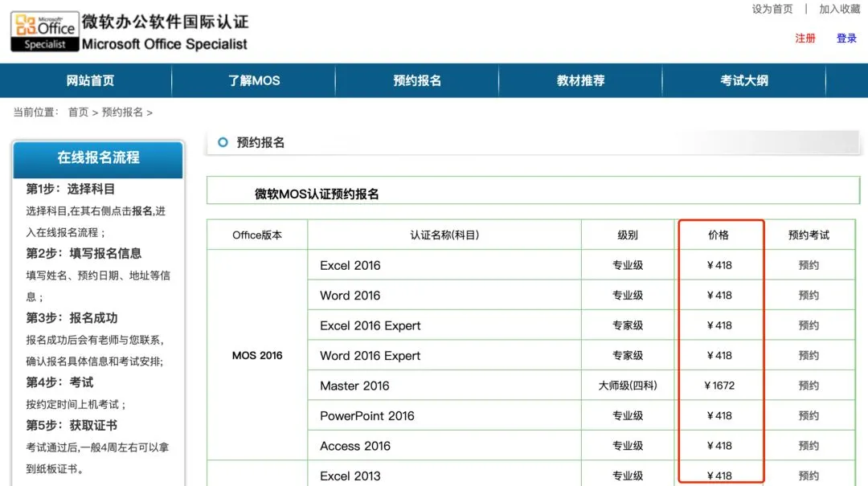Click the 专业级 level for PowerPoint 2016
This screenshot has height=486, width=868.
click(628, 415)
